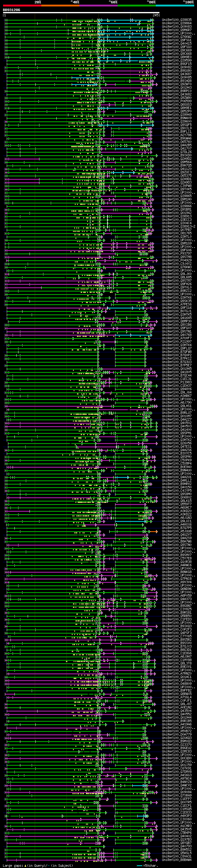Select hit label UniRef100_A3AB67
197x868 pixels.
point(177,396)
